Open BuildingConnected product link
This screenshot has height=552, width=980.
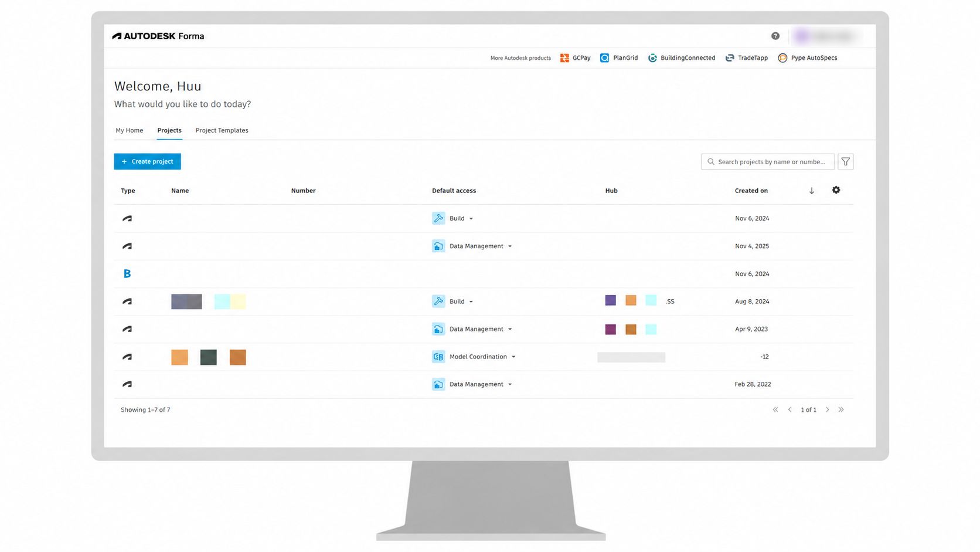[682, 58]
